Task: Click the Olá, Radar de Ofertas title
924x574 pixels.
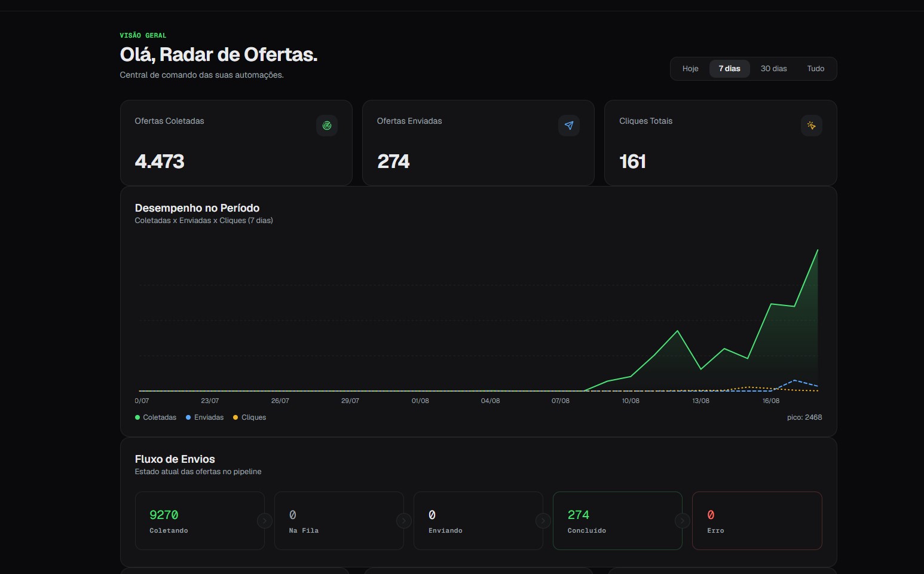Action: point(219,54)
